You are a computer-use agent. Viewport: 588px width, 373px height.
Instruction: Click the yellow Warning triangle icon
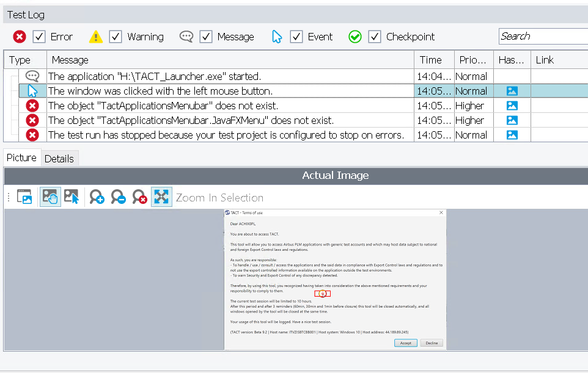click(96, 37)
